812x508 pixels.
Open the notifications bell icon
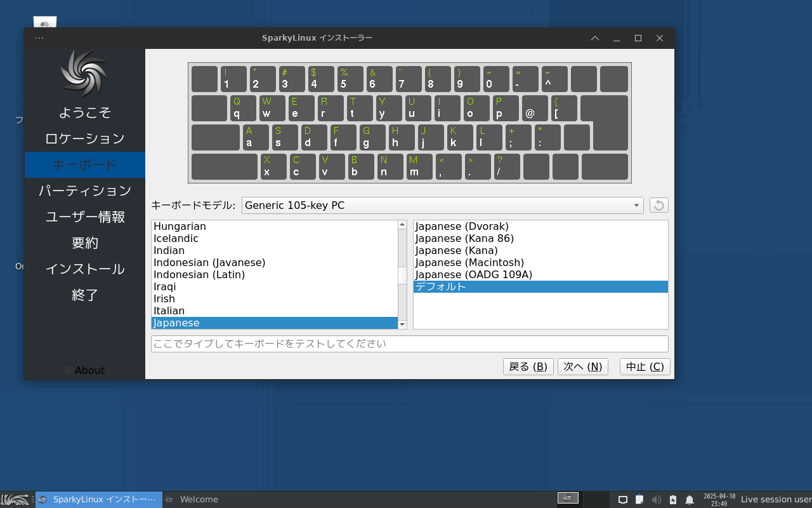pos(690,500)
